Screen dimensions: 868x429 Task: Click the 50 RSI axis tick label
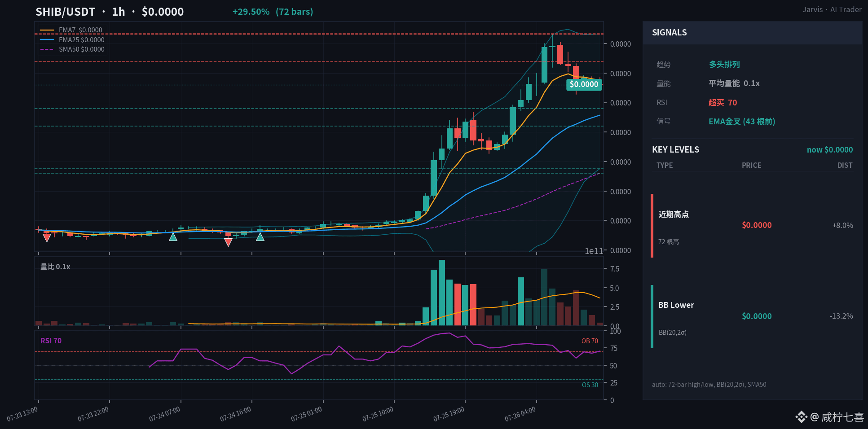pos(613,366)
